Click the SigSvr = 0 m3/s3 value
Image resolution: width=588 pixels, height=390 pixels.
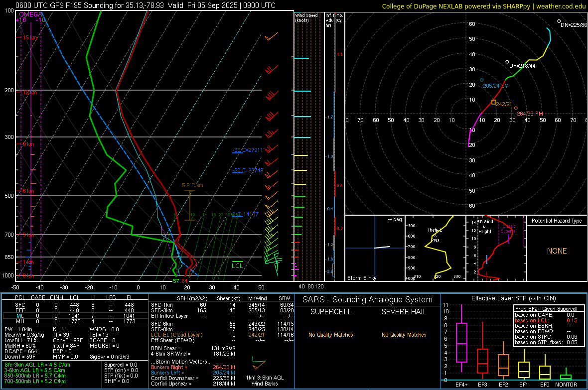click(110, 357)
